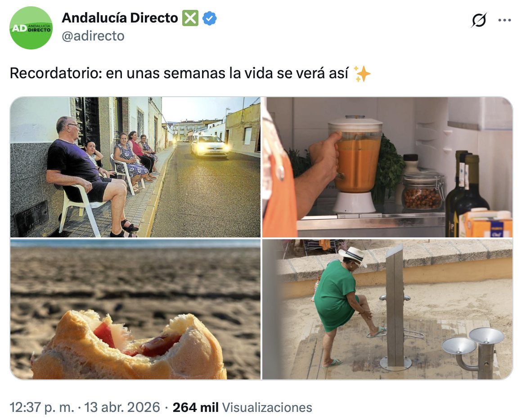
Task: Click the 12:37 p. m. timestamp link
Action: [42, 407]
